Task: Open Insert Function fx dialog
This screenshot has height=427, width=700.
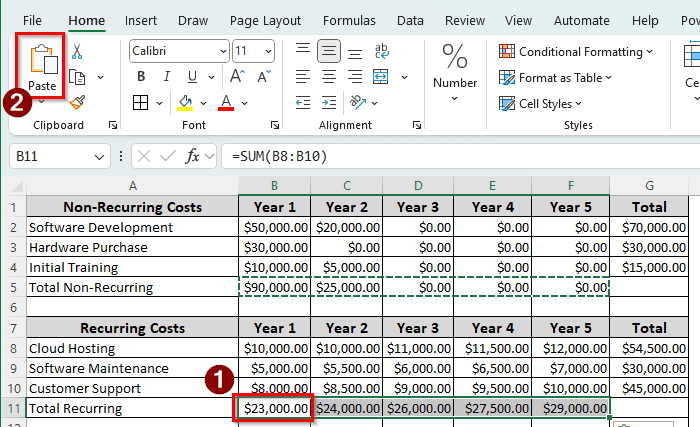Action: 192,156
